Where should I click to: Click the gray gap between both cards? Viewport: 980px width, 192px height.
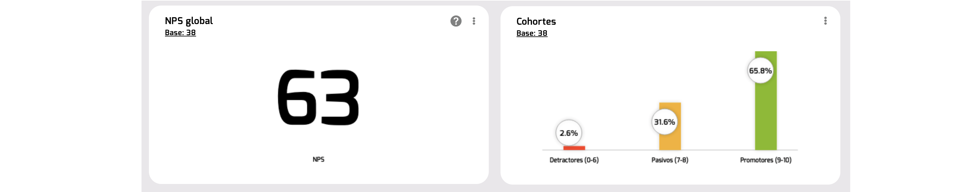[x=495, y=95]
